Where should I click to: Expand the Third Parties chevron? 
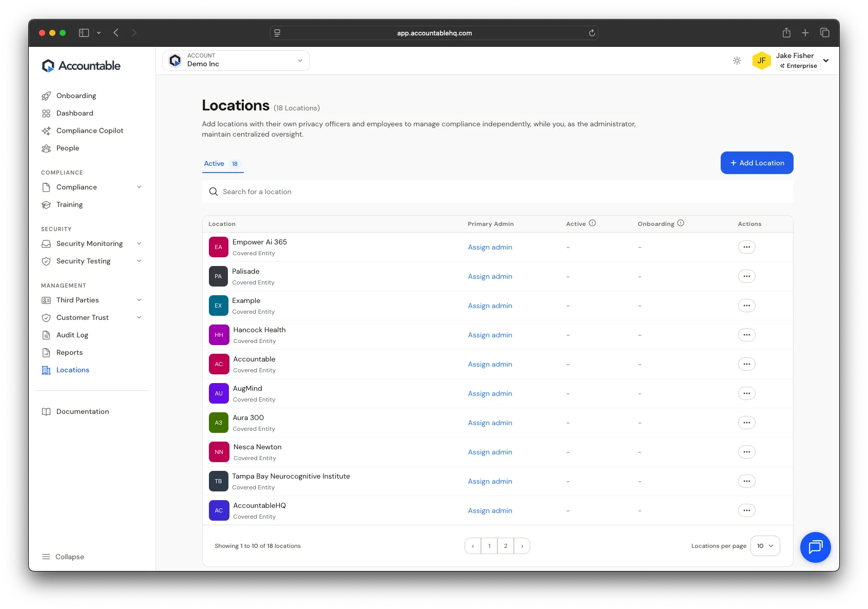tap(139, 300)
